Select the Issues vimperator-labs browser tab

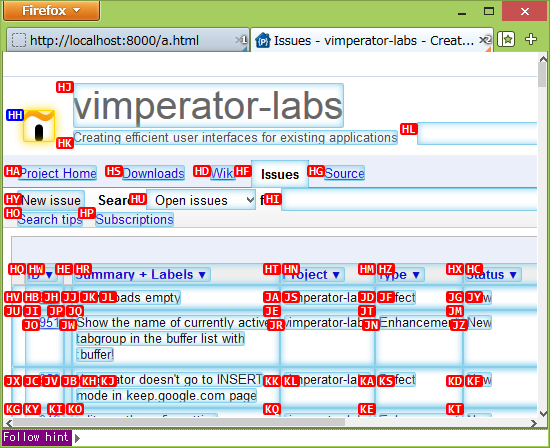tap(372, 40)
